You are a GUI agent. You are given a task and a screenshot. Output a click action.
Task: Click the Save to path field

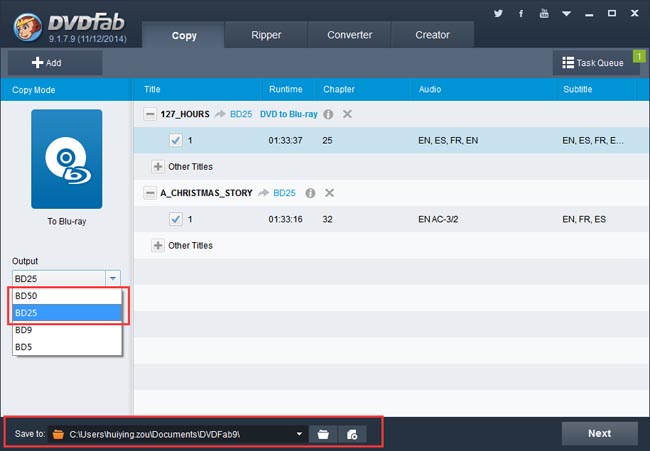[178, 434]
